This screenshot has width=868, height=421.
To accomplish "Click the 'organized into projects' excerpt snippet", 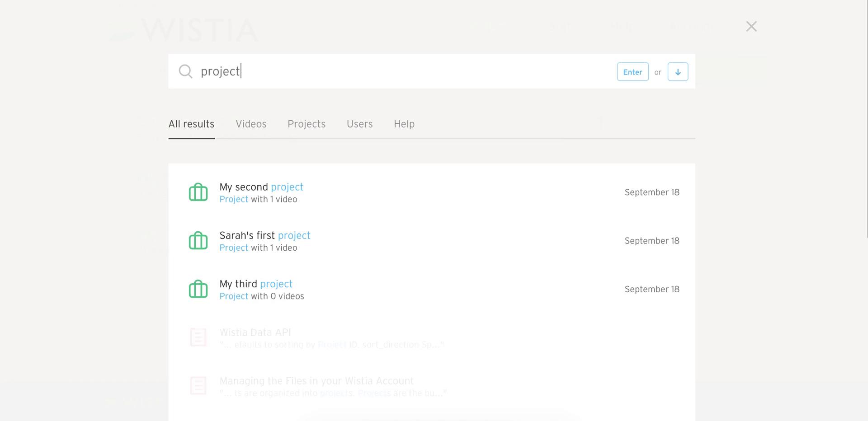I will click(x=333, y=393).
